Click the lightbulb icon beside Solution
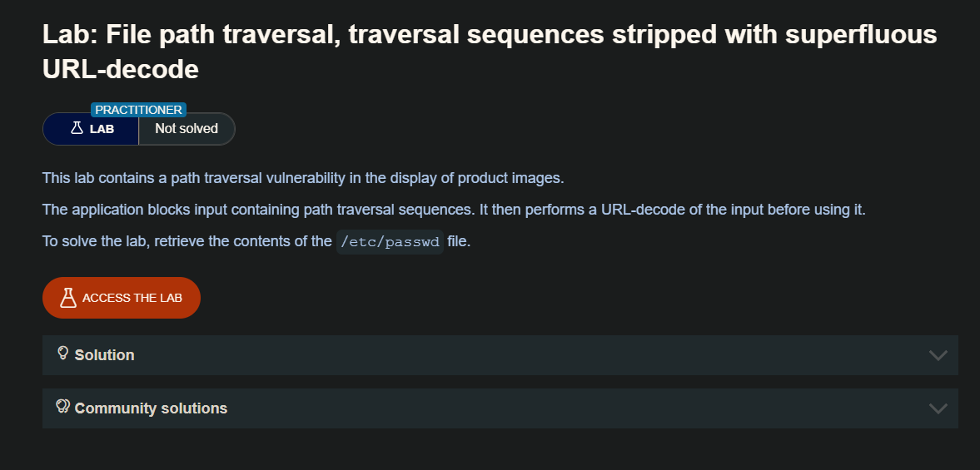 pos(62,354)
